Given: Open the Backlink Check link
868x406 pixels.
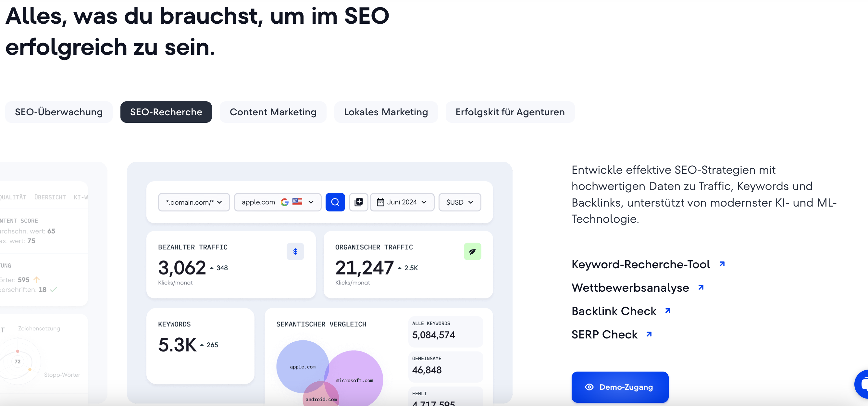Looking at the screenshot, I should click(x=614, y=311).
